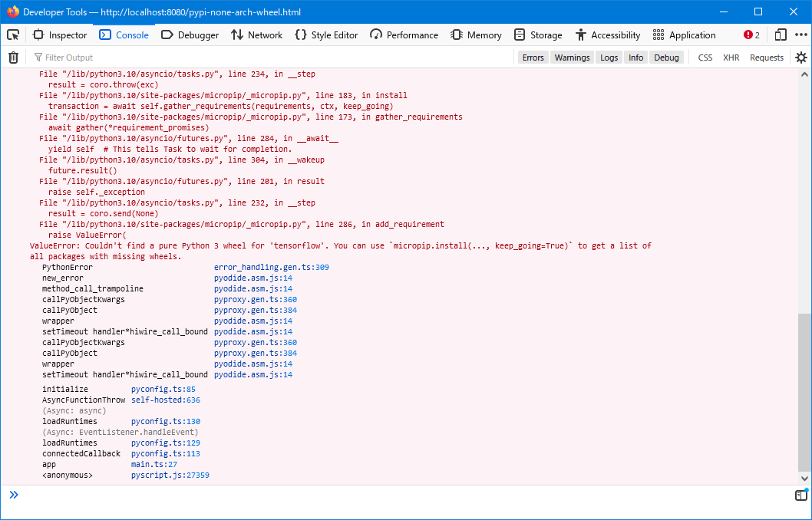Screen dimensions: 812x520
Task: Toggle Responsive Design Mode icon
Action: 781,35
